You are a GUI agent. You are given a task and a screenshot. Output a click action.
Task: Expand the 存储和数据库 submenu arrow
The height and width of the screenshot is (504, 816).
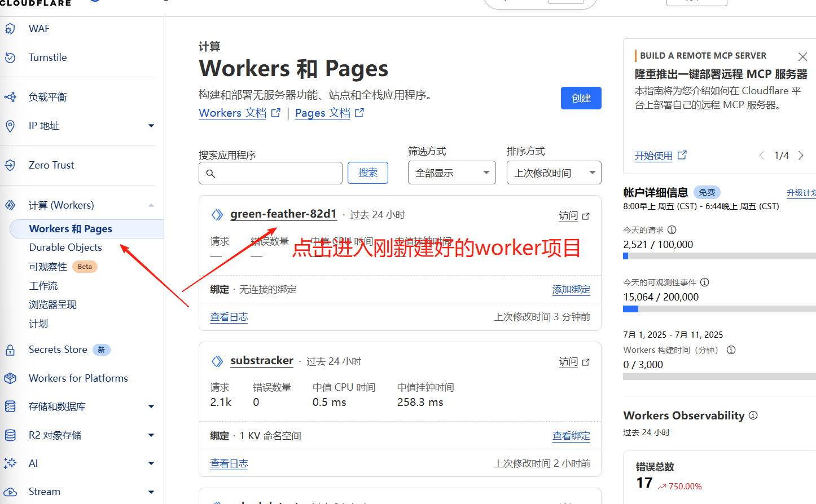coord(151,406)
